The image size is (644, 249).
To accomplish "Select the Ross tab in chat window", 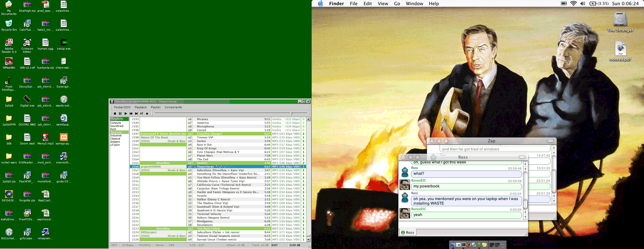I will click(408, 232).
